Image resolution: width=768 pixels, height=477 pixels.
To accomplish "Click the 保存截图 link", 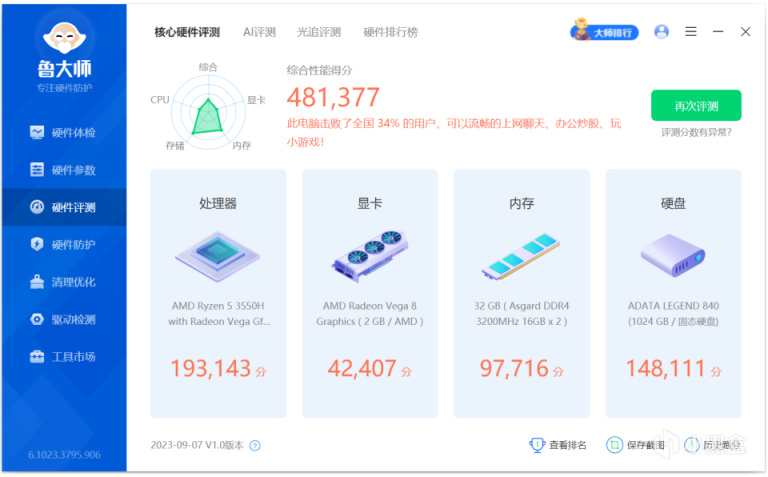I will (635, 445).
